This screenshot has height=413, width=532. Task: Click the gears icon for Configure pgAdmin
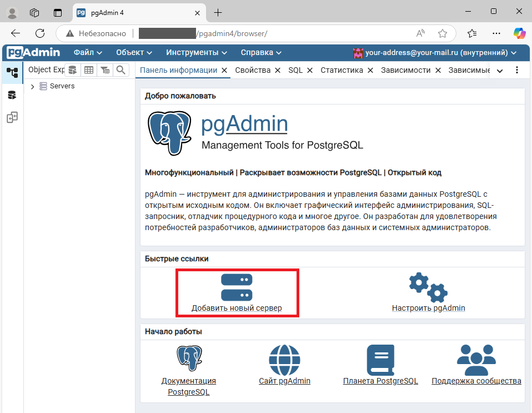(428, 287)
